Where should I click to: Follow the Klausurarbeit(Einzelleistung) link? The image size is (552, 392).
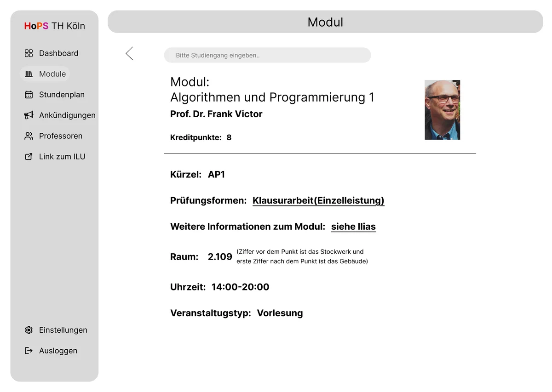(x=318, y=201)
